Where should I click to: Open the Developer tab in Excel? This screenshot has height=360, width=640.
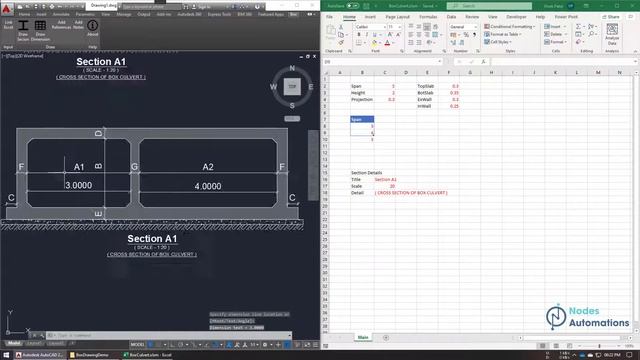pos(516,17)
